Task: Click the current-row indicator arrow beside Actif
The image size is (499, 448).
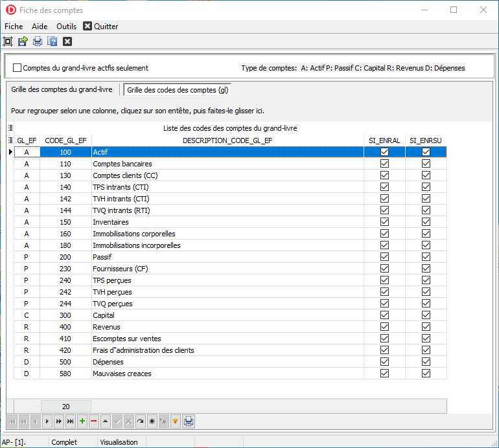Action: pyautogui.click(x=10, y=152)
